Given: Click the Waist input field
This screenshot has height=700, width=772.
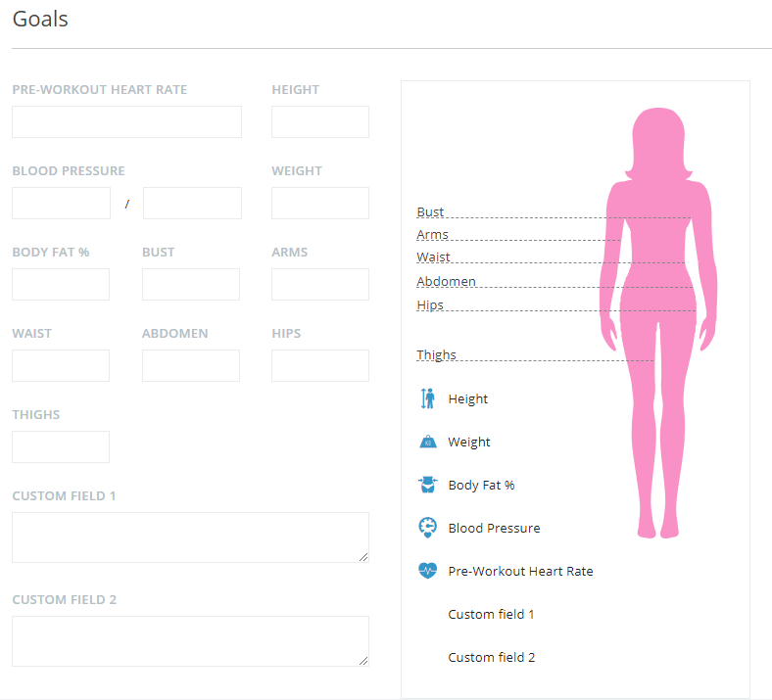Looking at the screenshot, I should tap(61, 365).
